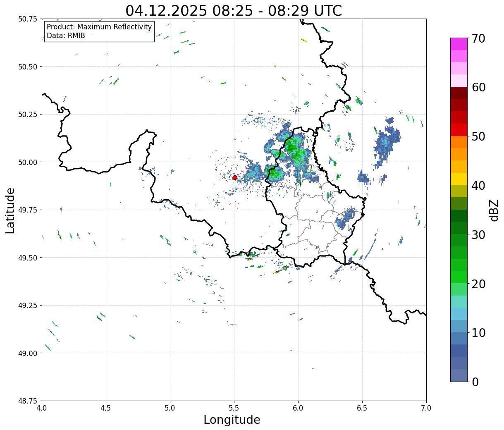Screen dimensions: 504x430
Task: Click the colorbar tick label 0
Action: pyautogui.click(x=475, y=382)
